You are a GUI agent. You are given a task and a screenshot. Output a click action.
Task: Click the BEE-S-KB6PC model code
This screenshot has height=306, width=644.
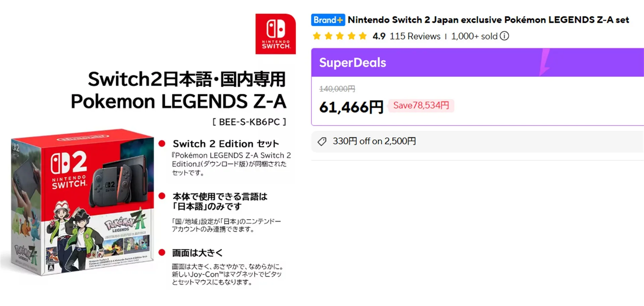tap(249, 122)
